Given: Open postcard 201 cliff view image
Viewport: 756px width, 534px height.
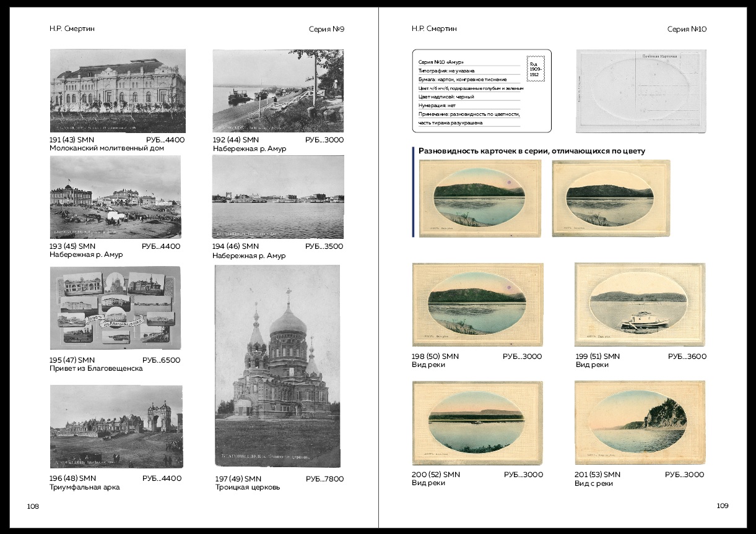Looking at the screenshot, I should tap(640, 424).
